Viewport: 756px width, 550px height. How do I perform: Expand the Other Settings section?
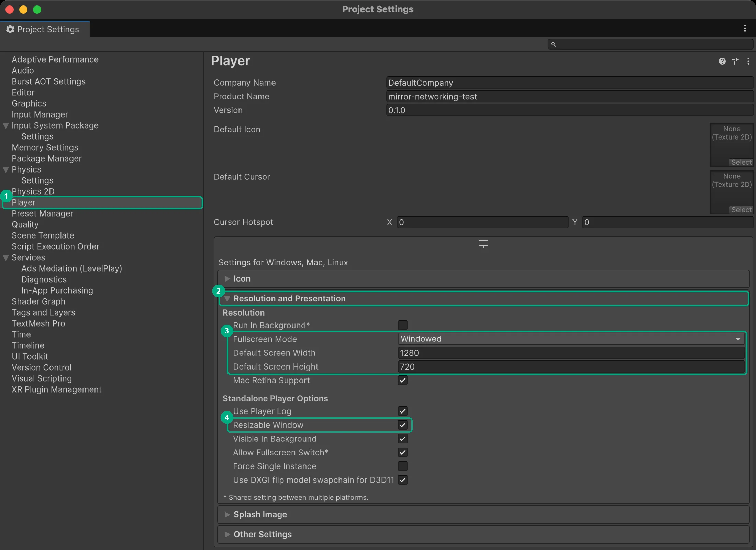[x=483, y=535]
